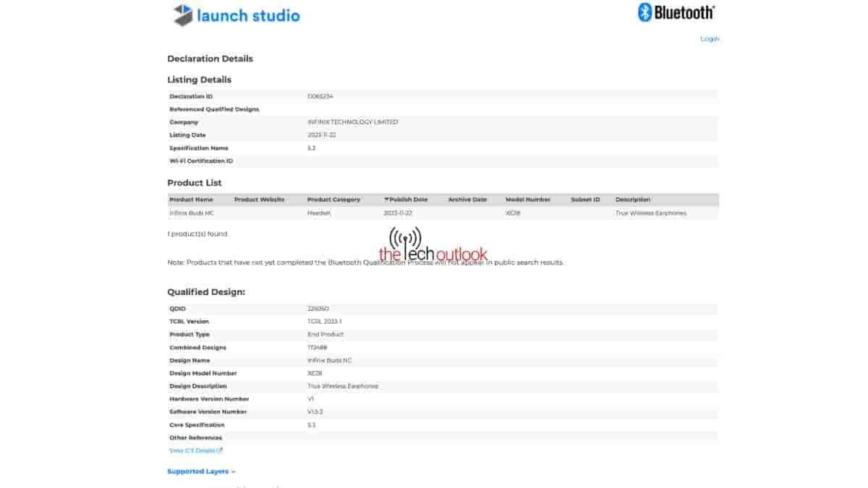Click the sort triangle on Publish Date header
The height and width of the screenshot is (488, 868).
(386, 199)
